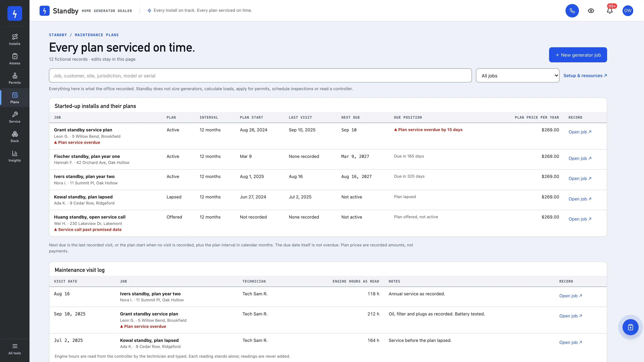Open the notifications bell
Screen dimensions: 644x362
(x=609, y=11)
